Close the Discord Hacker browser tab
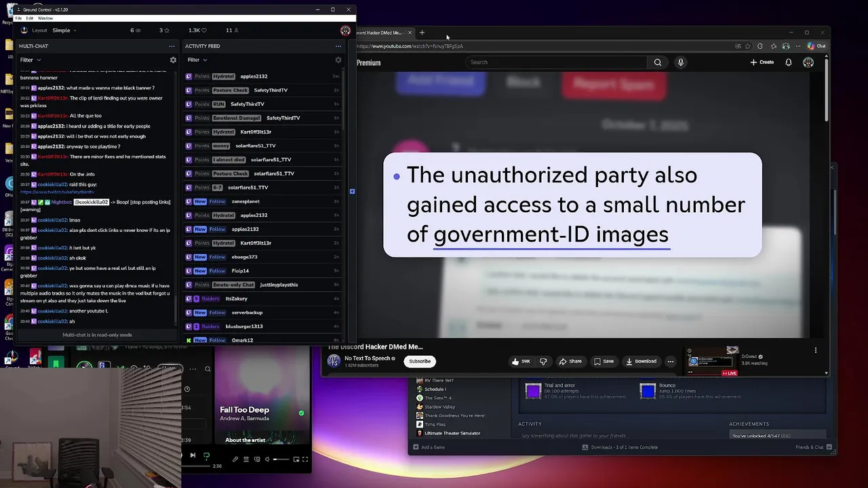The height and width of the screenshot is (488, 868). [410, 33]
